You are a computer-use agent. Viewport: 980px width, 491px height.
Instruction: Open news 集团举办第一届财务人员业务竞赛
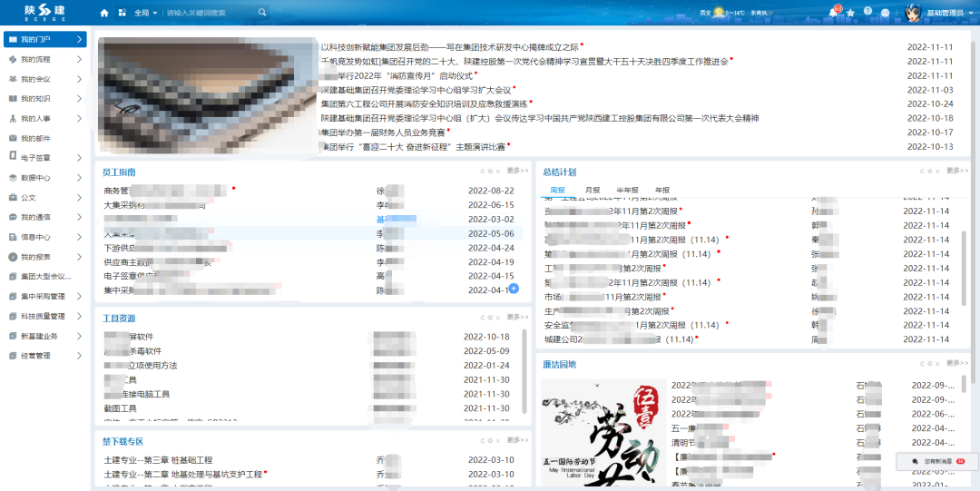[383, 133]
